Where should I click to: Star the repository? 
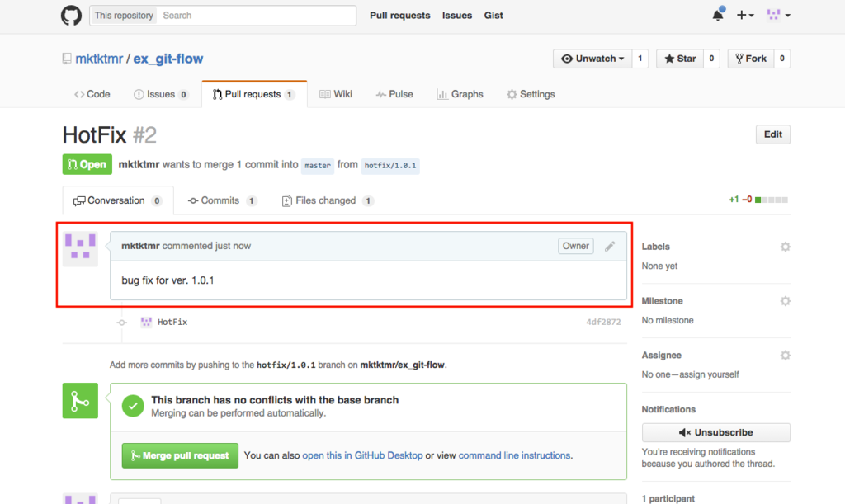(680, 59)
